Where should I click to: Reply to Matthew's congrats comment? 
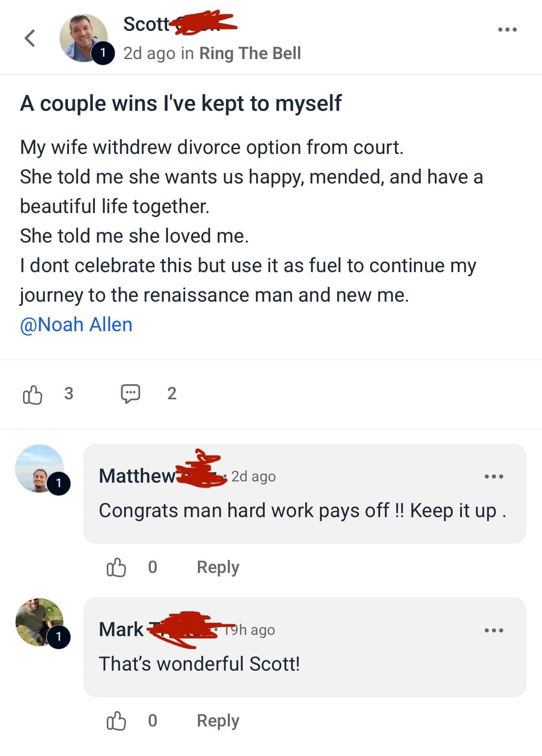pyautogui.click(x=218, y=568)
